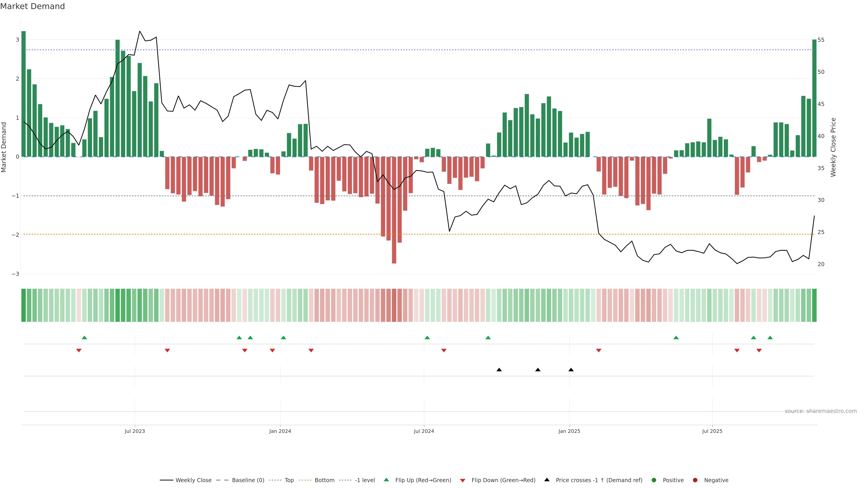
Task: Click the Flip Down red triangle legend icon
Action: click(463, 480)
